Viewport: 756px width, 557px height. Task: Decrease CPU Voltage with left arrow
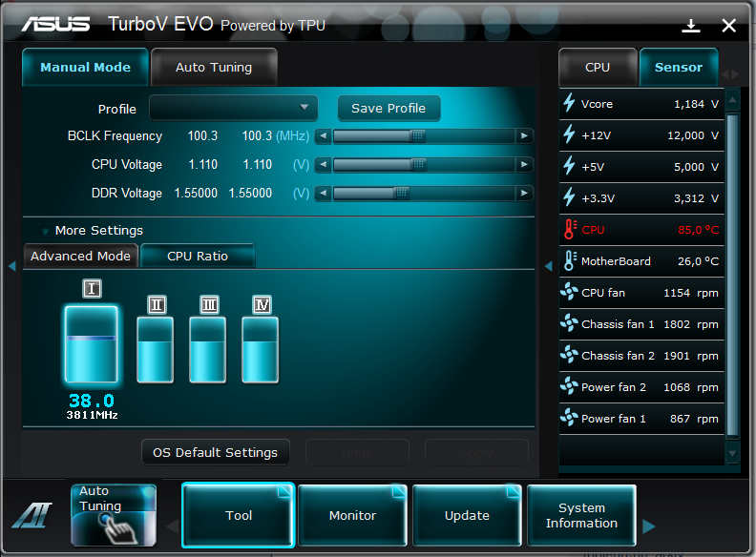324,165
